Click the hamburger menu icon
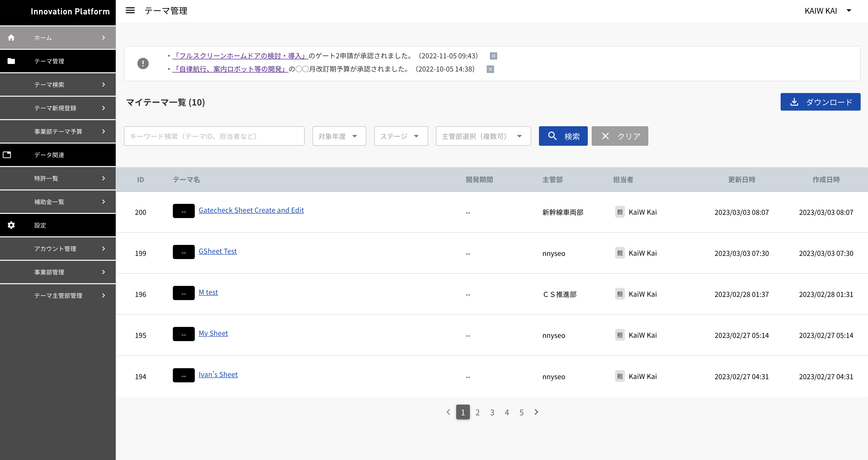Screen dimensions: 868x460 pyautogui.click(x=130, y=10)
